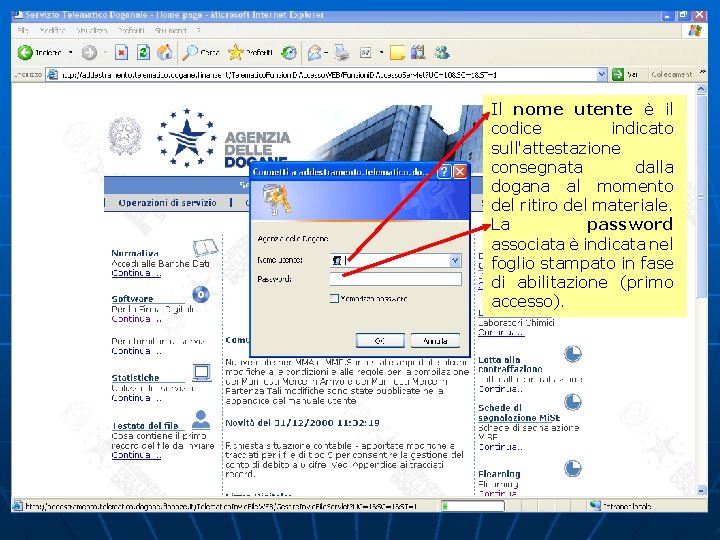Viewport: 720px width, 540px height.
Task: Click the page icon in the address bar
Action: click(53, 74)
